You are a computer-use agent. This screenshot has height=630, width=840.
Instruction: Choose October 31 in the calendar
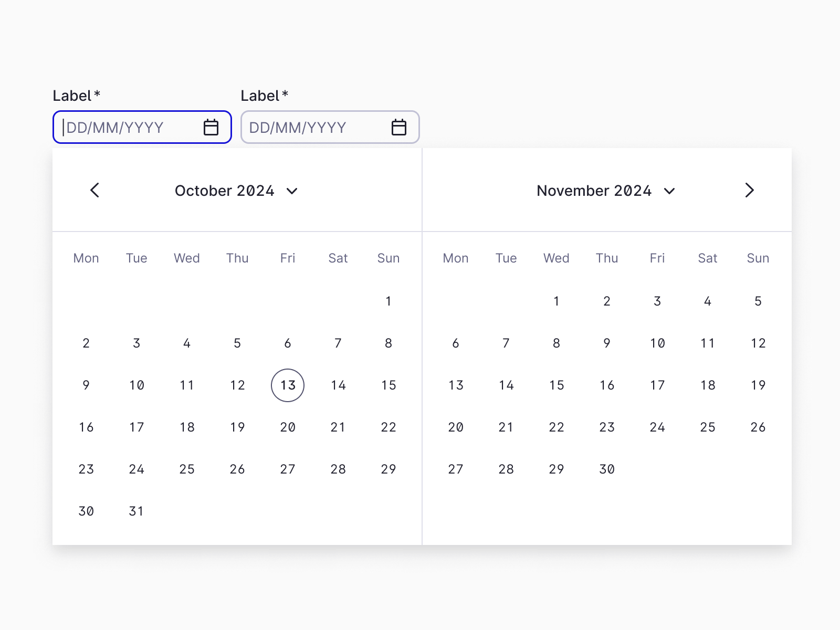point(136,511)
